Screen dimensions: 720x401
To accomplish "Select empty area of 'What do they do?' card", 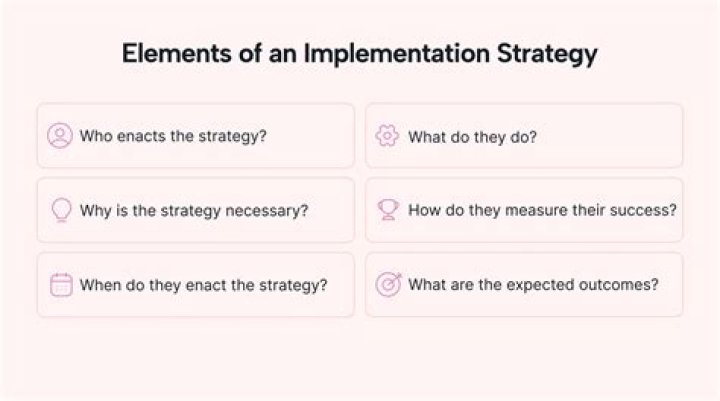I will (611, 136).
